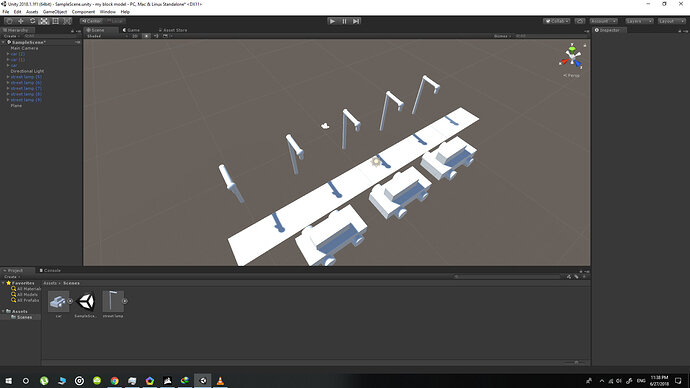
Task: Select the Scale tool in toolbar
Action: click(44, 21)
